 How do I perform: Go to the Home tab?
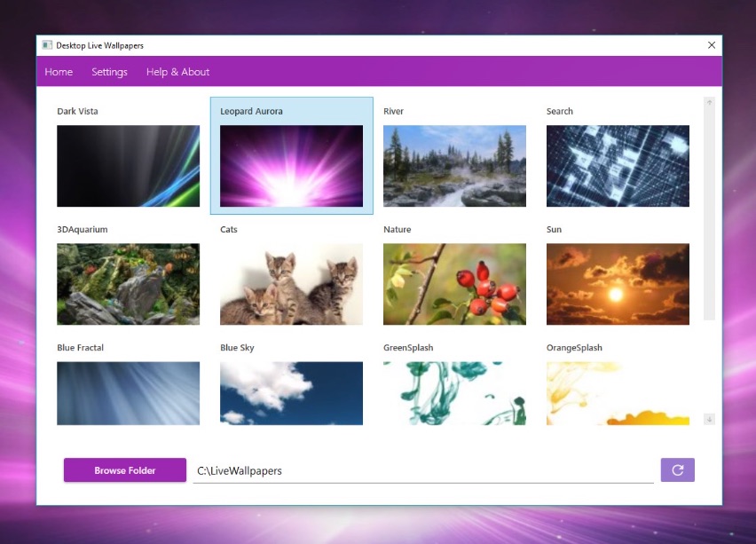[x=59, y=72]
